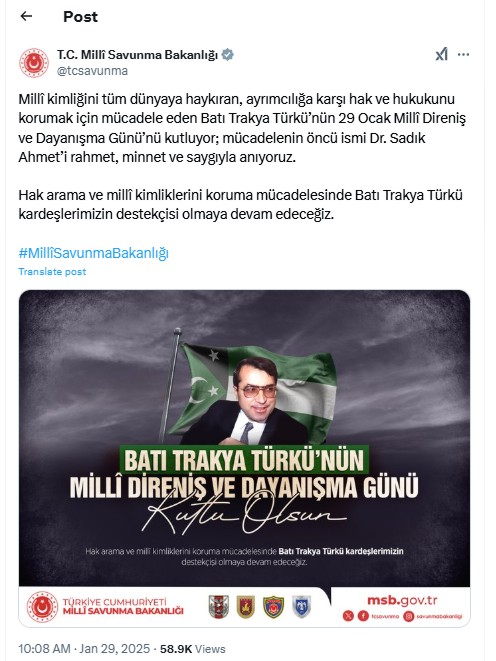Click the #MillîSavunmaBakanlığı hashtag
This screenshot has width=496, height=661.
tap(94, 253)
